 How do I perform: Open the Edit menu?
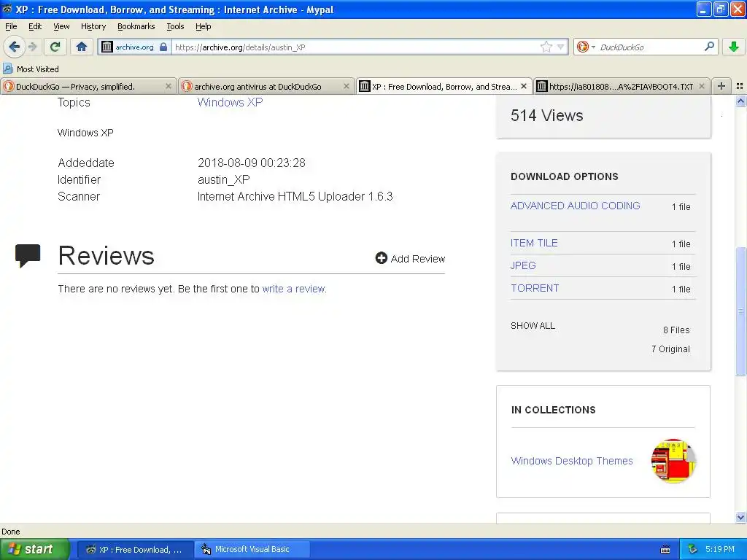35,26
